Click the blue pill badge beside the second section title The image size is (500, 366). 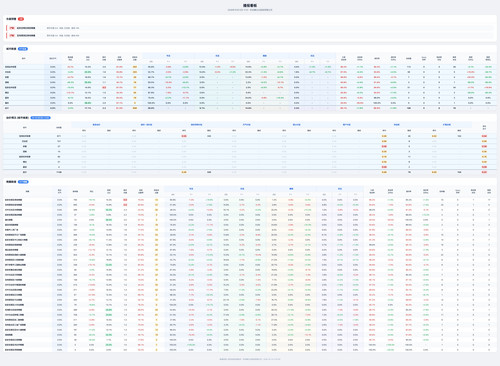click(x=23, y=49)
